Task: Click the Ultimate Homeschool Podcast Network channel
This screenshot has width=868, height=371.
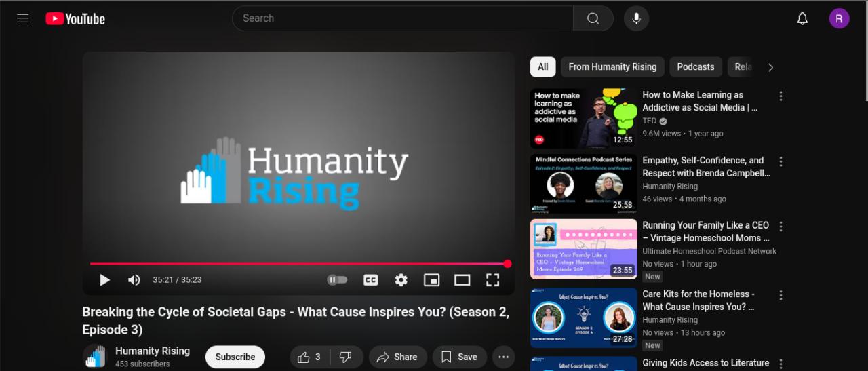Action: click(709, 251)
